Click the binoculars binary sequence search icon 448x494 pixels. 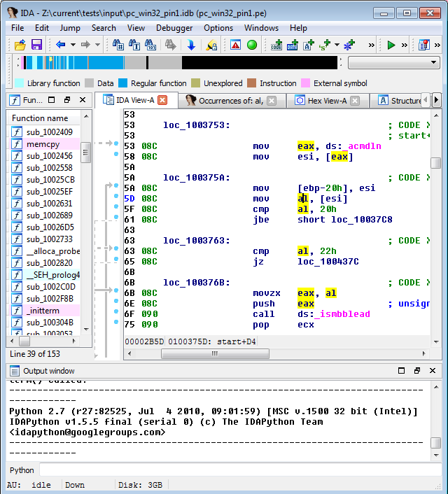coord(150,45)
